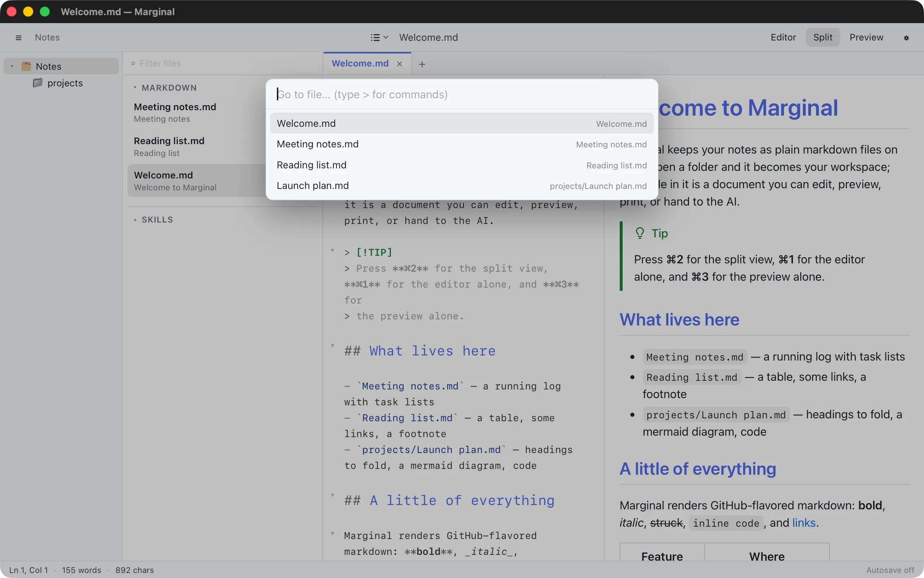This screenshot has height=578, width=924.
Task: Collapse the Notes root folder arrow
Action: coord(12,66)
